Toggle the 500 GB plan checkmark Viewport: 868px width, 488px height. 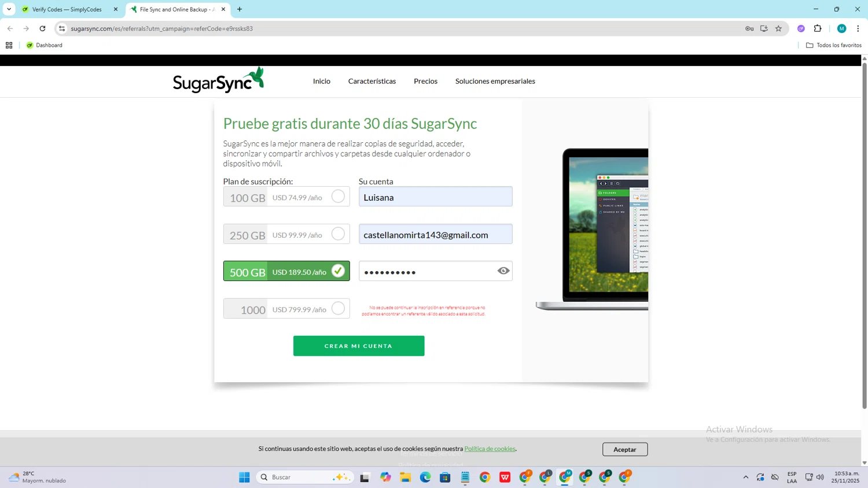point(338,271)
